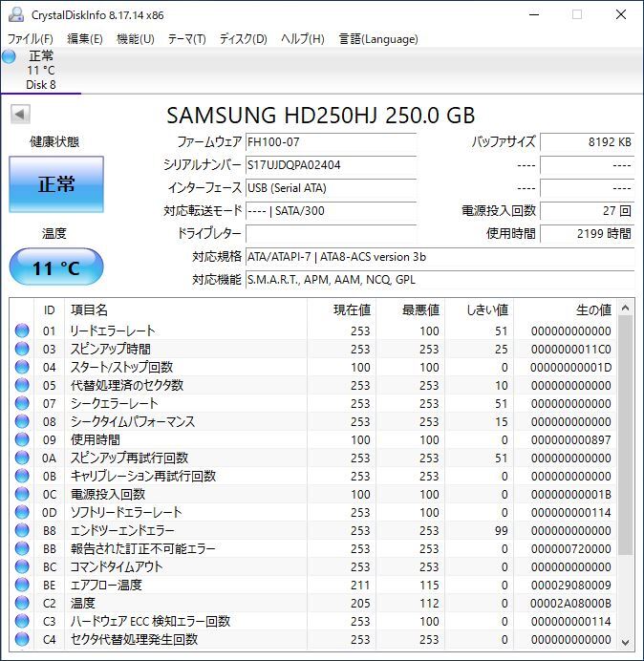
Task: Click status orb of row BE エアフロー温度
Action: click(x=22, y=586)
